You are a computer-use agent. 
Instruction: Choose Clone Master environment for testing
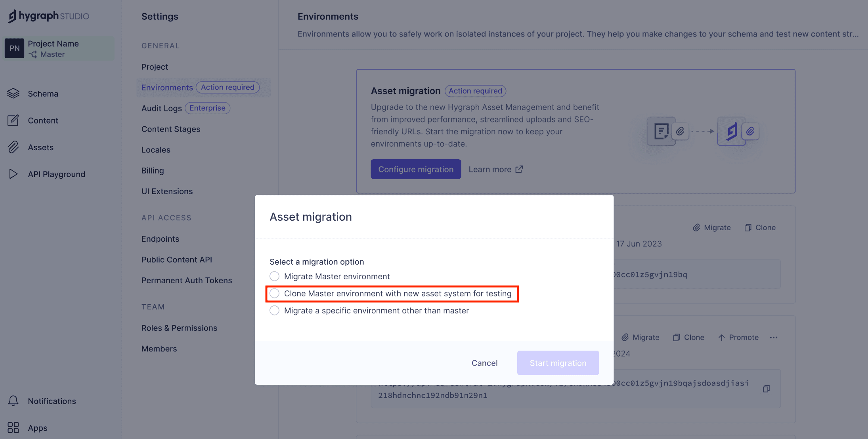[274, 293]
